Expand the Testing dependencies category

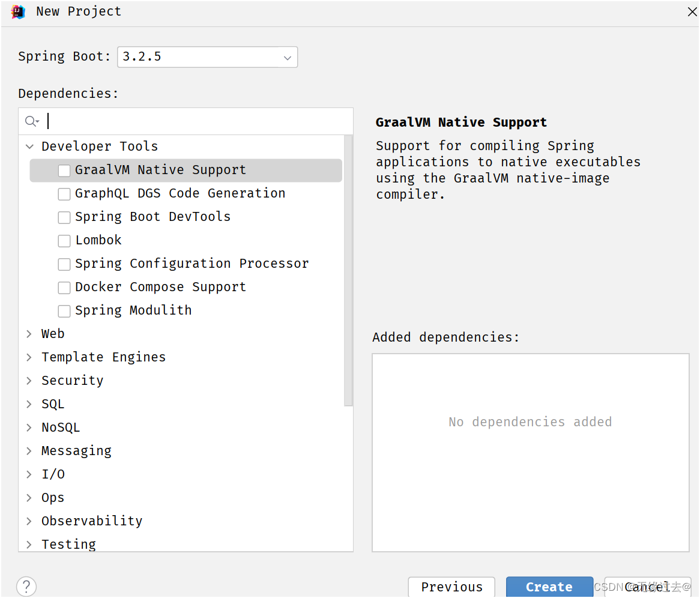pyautogui.click(x=29, y=544)
